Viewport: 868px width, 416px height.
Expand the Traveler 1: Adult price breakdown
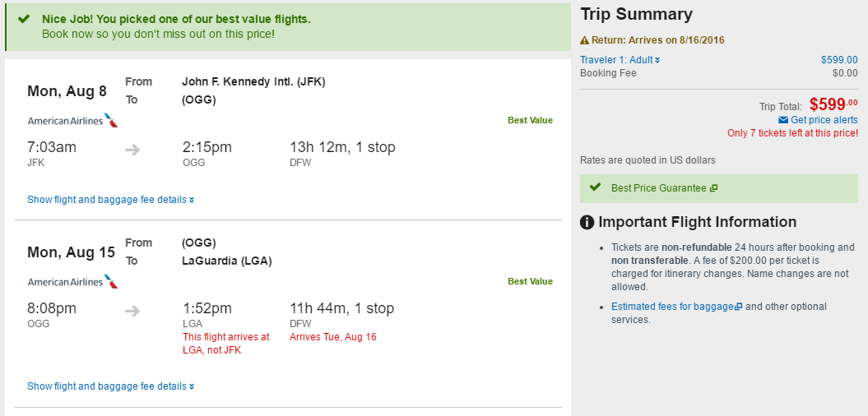pyautogui.click(x=620, y=60)
